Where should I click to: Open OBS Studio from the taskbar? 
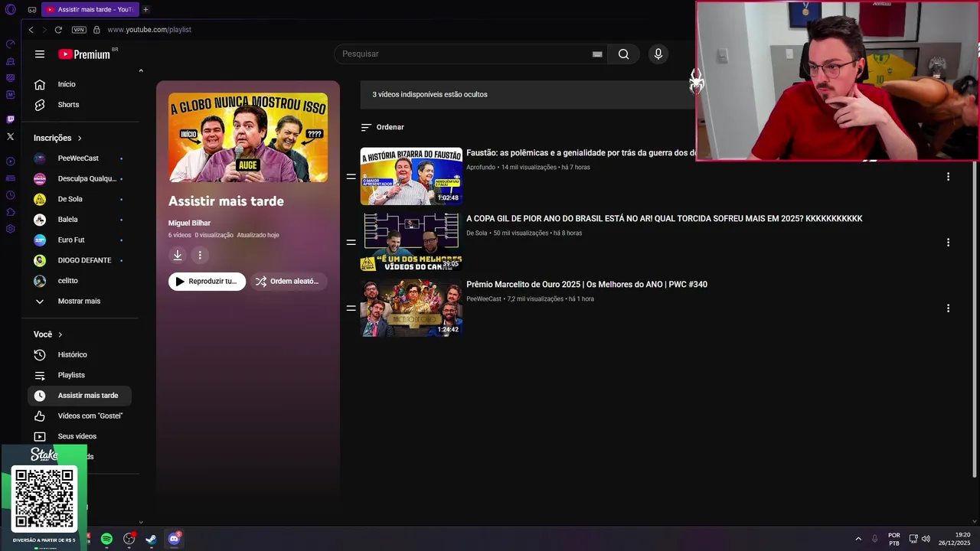click(x=129, y=539)
